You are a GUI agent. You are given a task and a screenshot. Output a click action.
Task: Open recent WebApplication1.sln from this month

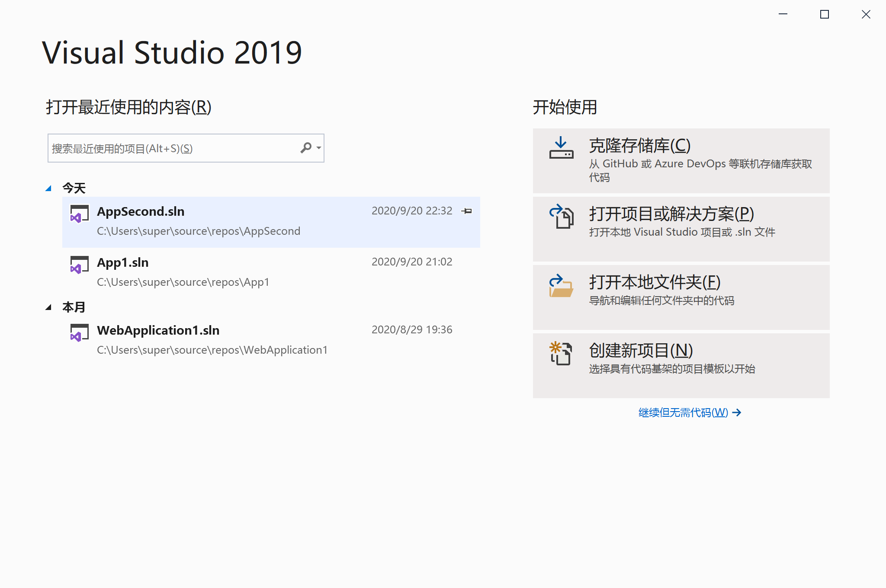click(x=158, y=330)
